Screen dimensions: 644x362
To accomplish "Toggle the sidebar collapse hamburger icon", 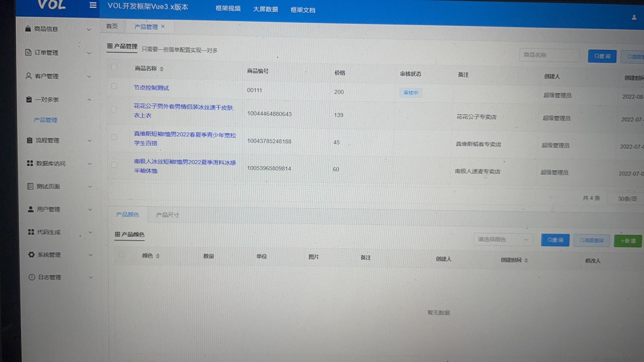I will click(x=93, y=5).
